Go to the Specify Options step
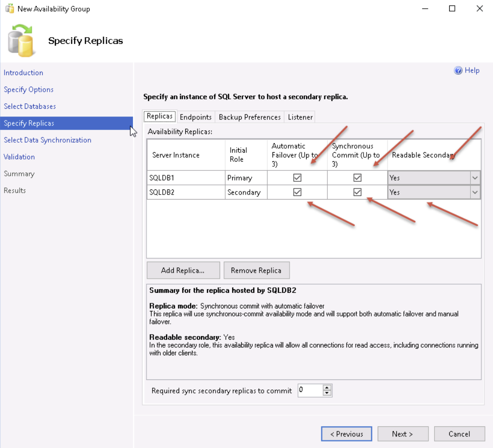This screenshot has height=448, width=493. point(29,90)
